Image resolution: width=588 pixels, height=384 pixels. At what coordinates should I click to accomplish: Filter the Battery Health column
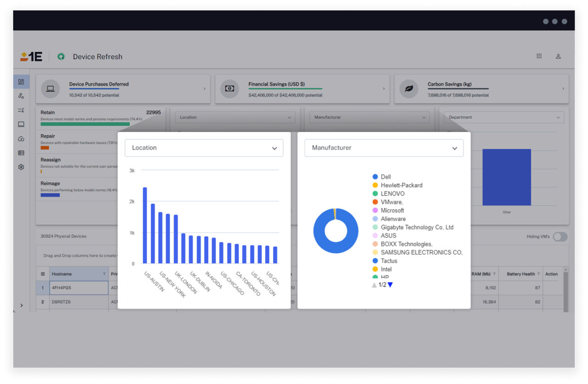(538, 274)
